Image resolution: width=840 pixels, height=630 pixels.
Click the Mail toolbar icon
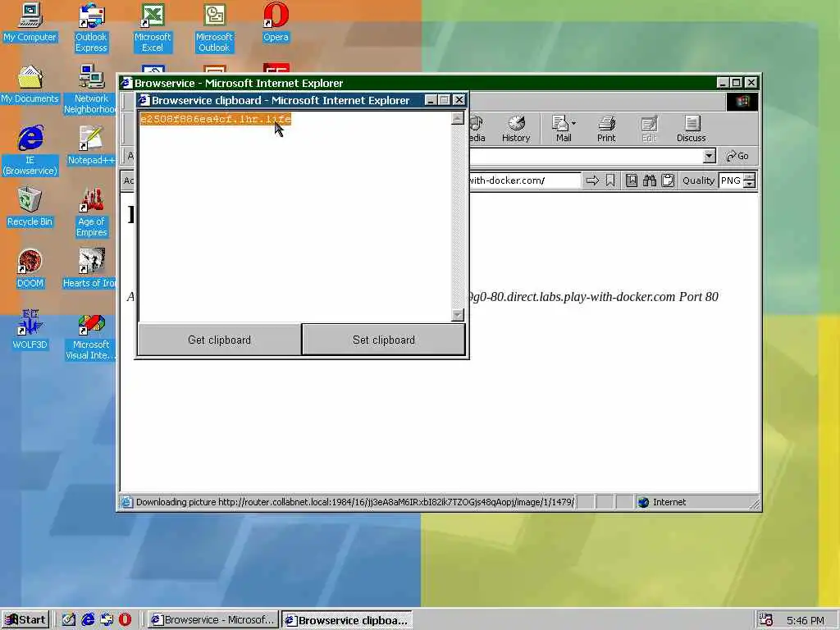pos(560,129)
